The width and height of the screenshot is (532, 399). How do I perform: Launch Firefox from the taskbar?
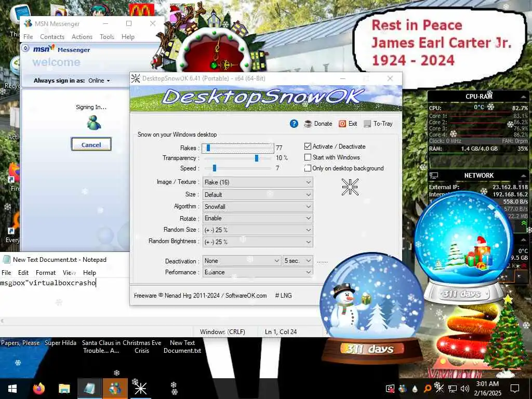point(38,389)
